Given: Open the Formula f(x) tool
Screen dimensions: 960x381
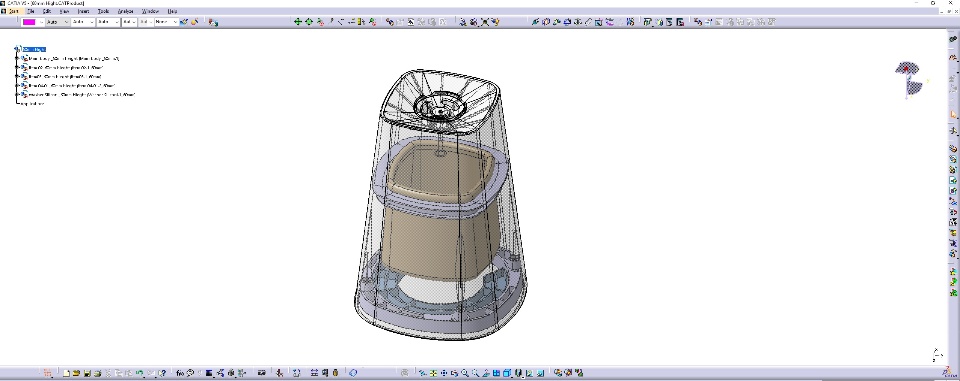Looking at the screenshot, I should 180,372.
